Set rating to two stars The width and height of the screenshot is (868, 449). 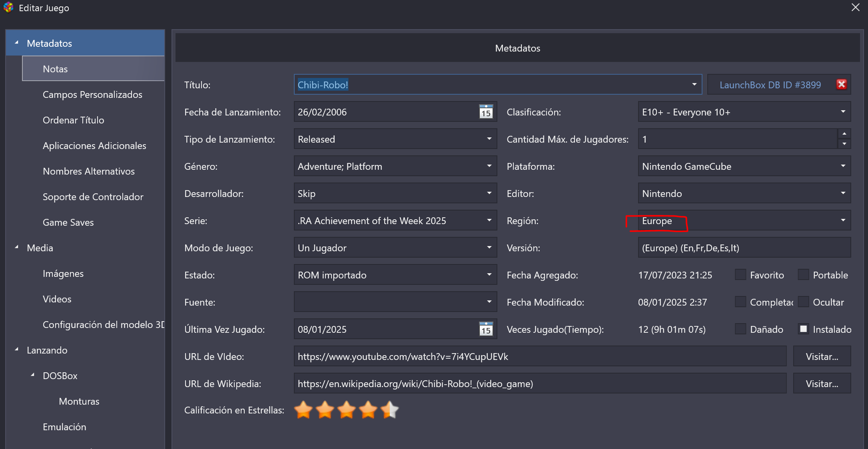pyautogui.click(x=325, y=410)
